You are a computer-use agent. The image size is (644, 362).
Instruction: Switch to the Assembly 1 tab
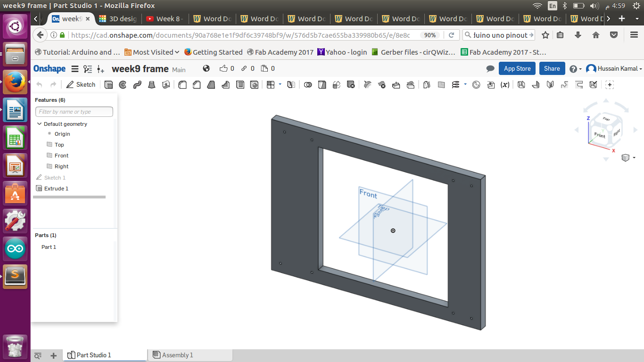[177, 355]
